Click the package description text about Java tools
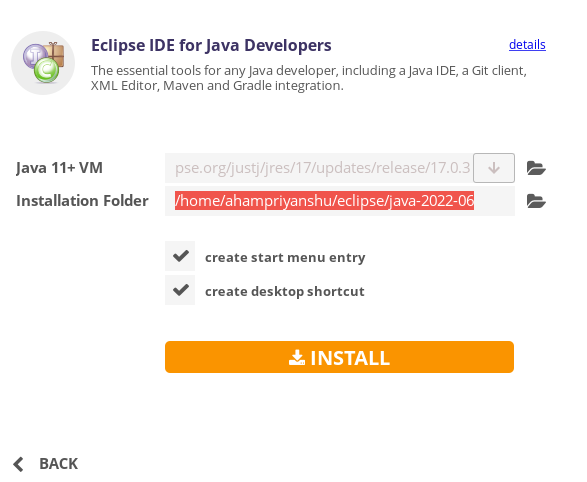This screenshot has height=482, width=587. (309, 78)
